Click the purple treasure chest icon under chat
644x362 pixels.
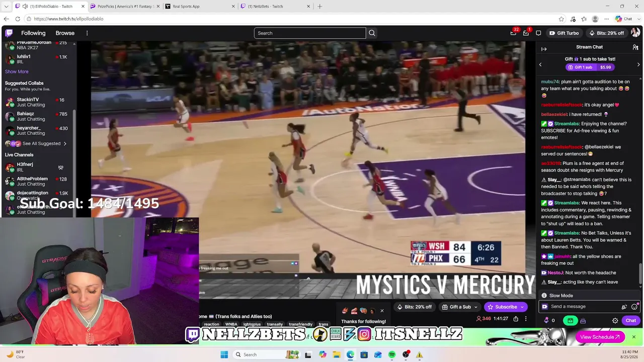(583, 321)
